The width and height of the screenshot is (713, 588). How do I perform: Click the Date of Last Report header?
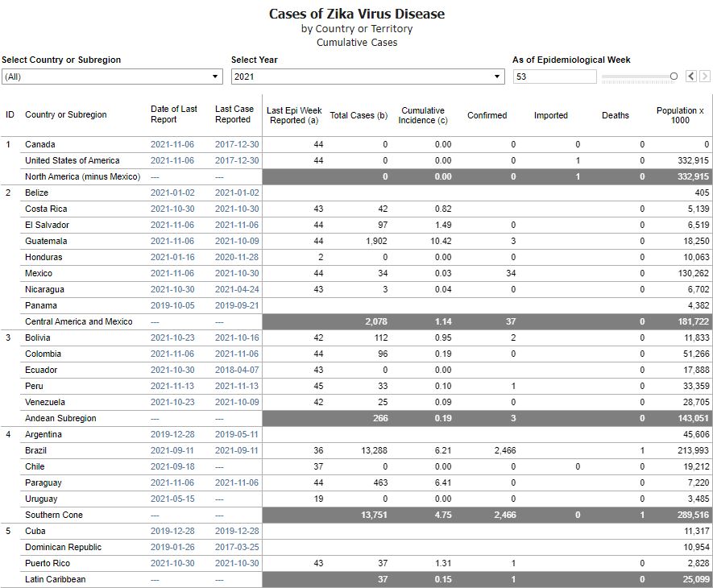tap(173, 114)
